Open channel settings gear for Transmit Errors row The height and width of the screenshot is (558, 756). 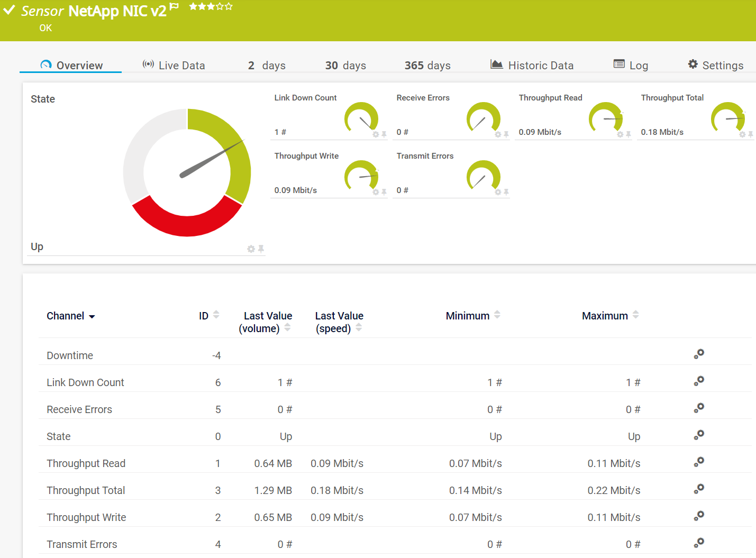(699, 543)
